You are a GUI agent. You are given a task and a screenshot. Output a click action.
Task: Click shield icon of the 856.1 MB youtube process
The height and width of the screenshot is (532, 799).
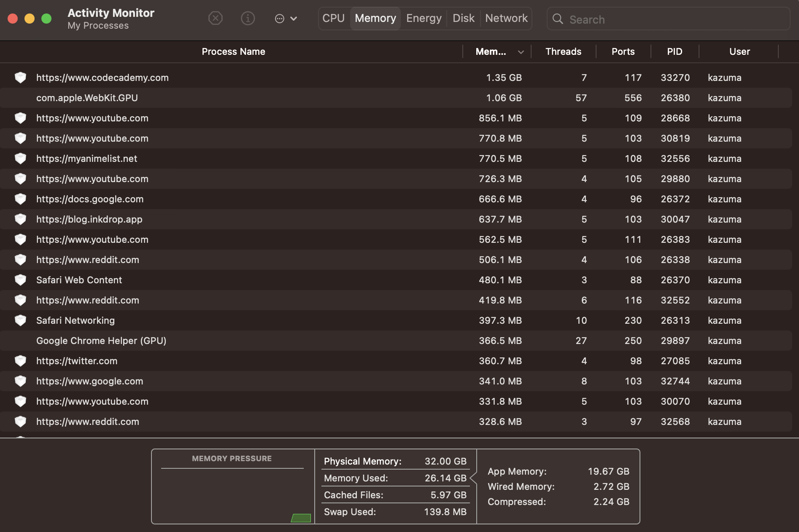point(20,118)
